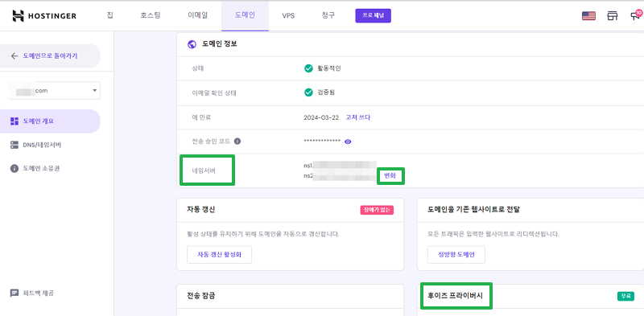This screenshot has height=316, width=644.
Task: Go to the 집 tab
Action: [x=109, y=15]
